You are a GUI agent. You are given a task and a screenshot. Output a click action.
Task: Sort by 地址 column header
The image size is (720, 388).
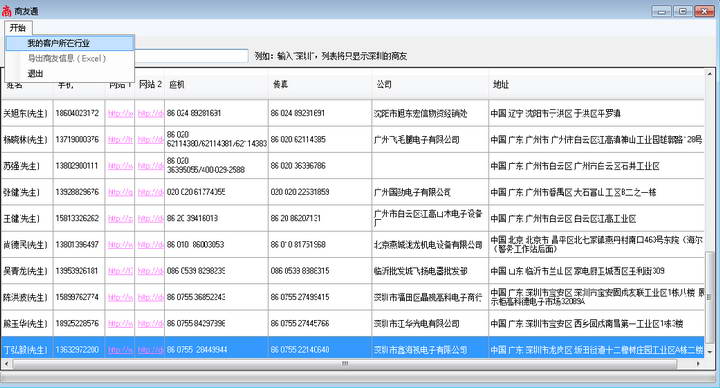596,84
